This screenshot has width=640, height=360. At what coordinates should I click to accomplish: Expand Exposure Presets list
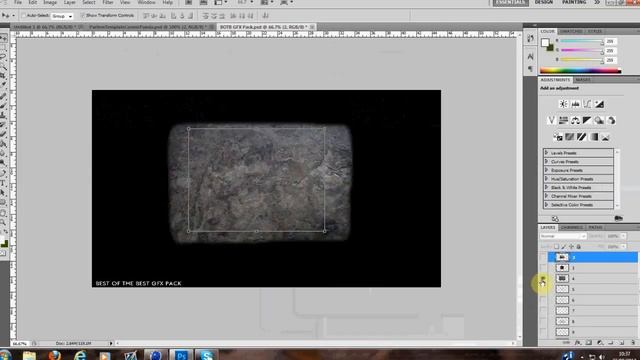[x=547, y=170]
